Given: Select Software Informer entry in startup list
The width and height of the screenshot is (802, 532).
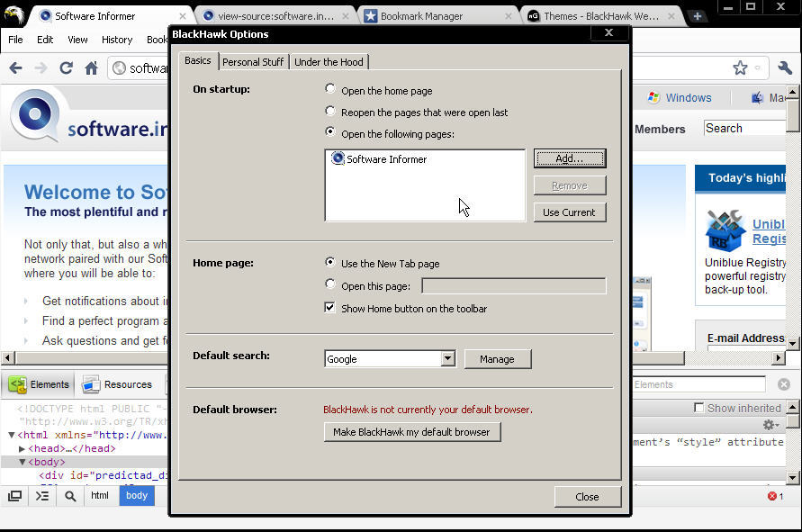Looking at the screenshot, I should (379, 159).
